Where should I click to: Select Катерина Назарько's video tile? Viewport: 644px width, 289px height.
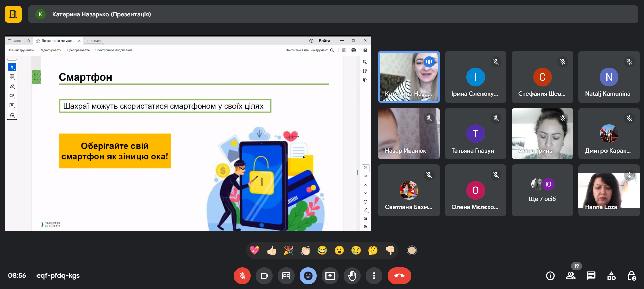(x=409, y=77)
